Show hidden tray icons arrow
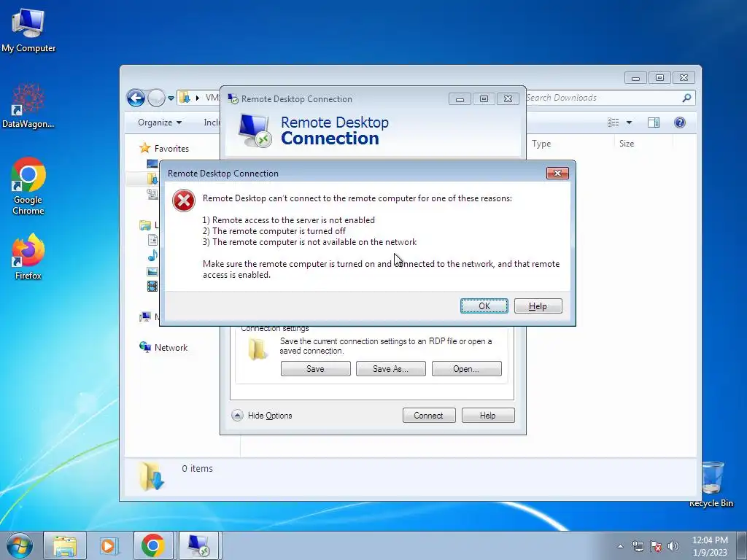 pyautogui.click(x=620, y=546)
